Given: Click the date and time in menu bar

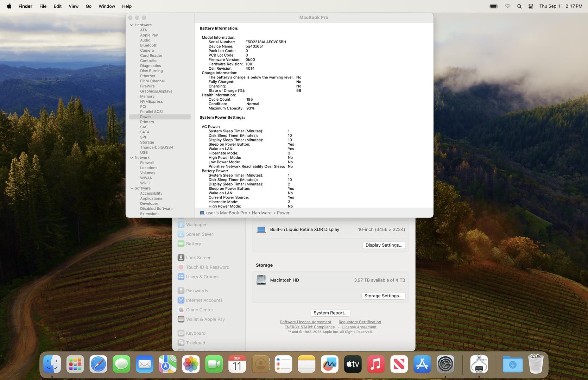Looking at the screenshot, I should tap(561, 6).
